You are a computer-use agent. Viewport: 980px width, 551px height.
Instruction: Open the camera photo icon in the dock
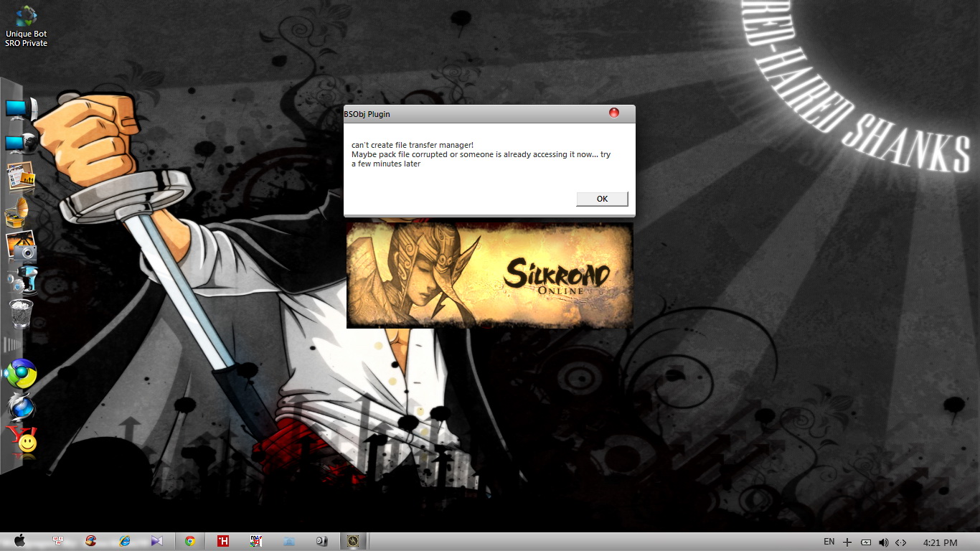21,245
